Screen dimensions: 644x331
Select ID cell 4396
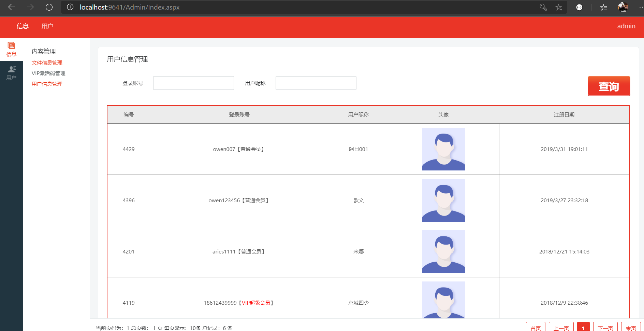click(129, 201)
